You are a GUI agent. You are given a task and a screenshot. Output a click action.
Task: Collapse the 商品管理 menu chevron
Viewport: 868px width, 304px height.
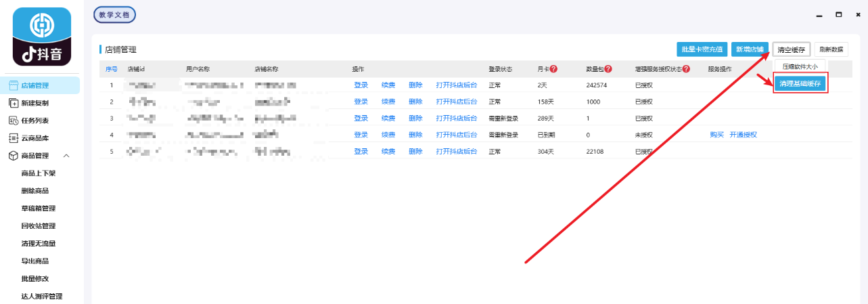(66, 156)
